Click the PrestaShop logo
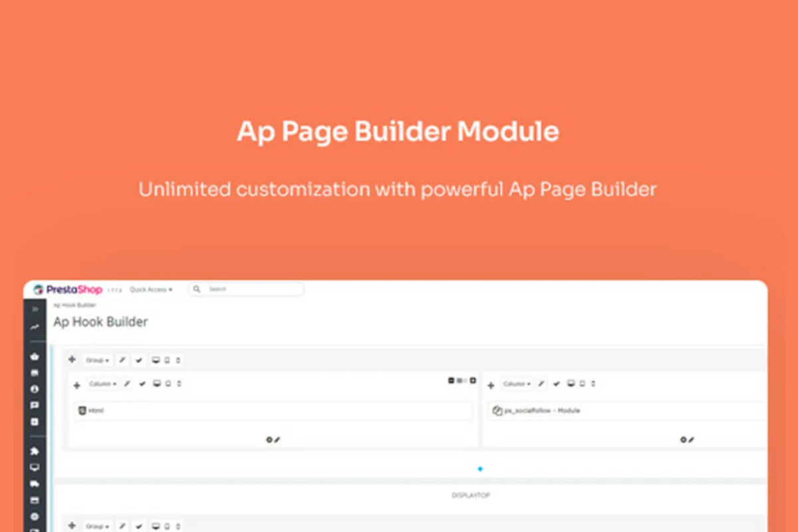Screen dimensions: 798x532 pos(68,289)
